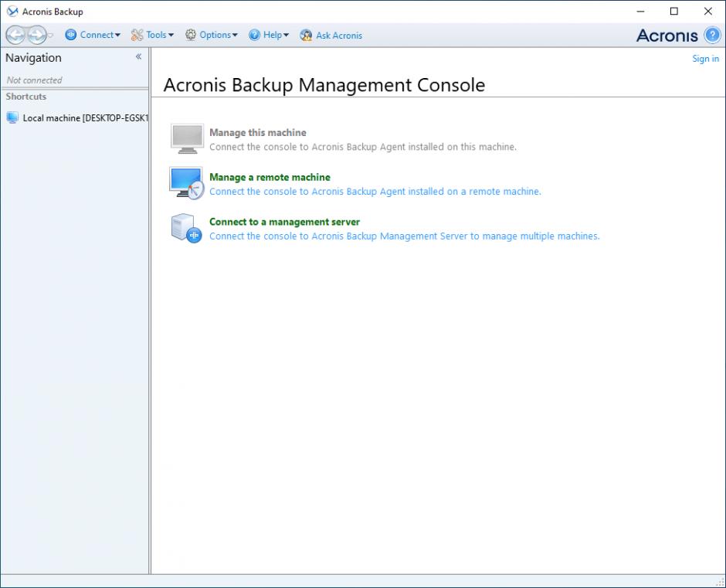
Task: Click the management server icon
Action: [x=186, y=229]
